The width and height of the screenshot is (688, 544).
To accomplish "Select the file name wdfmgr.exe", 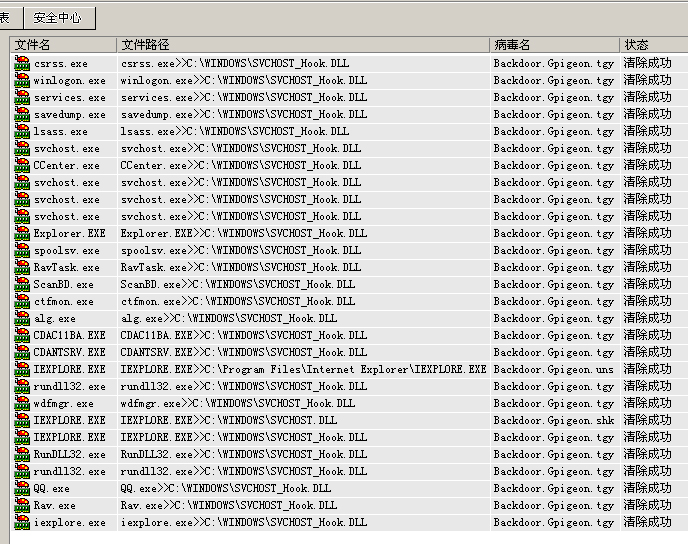I will [64, 403].
